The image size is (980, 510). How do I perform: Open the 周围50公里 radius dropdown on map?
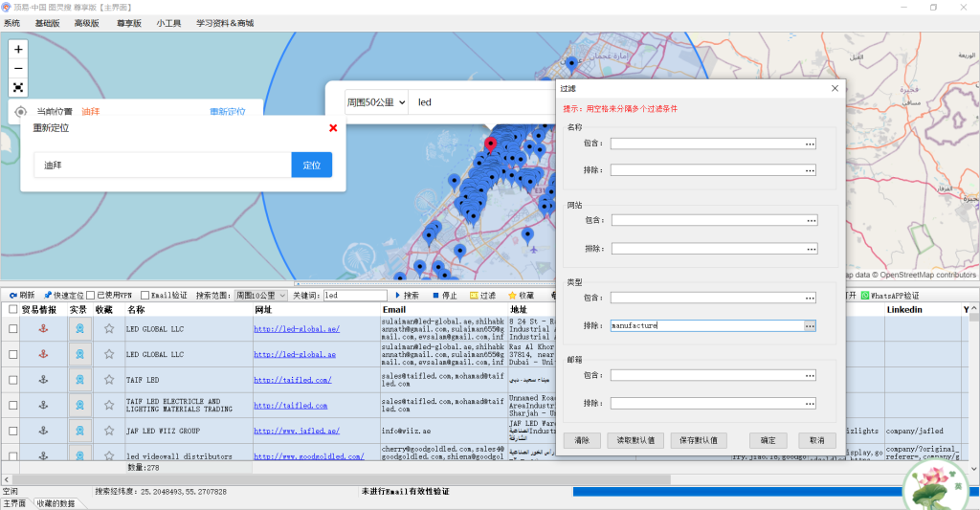pos(376,102)
